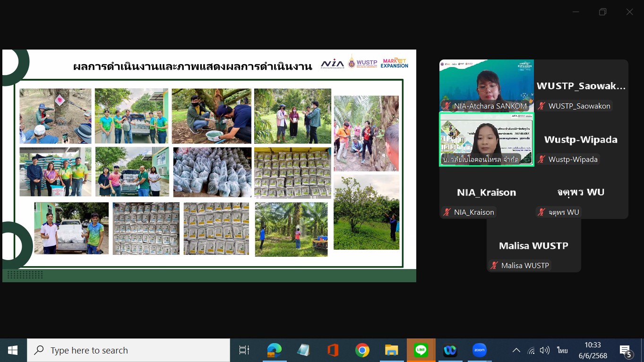Open the notification center with 5 alerts
The height and width of the screenshot is (362, 644).
626,351
